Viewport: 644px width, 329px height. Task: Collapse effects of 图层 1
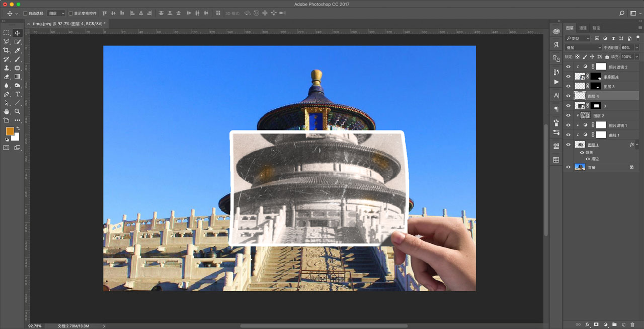coord(637,145)
